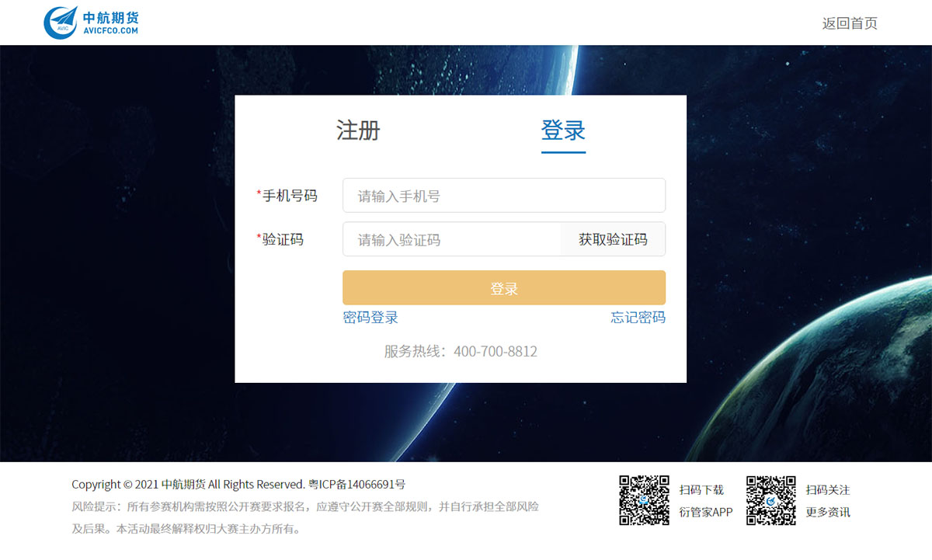
Task: Click the 粤ICP备14066691号 record number
Action: pyautogui.click(x=356, y=485)
